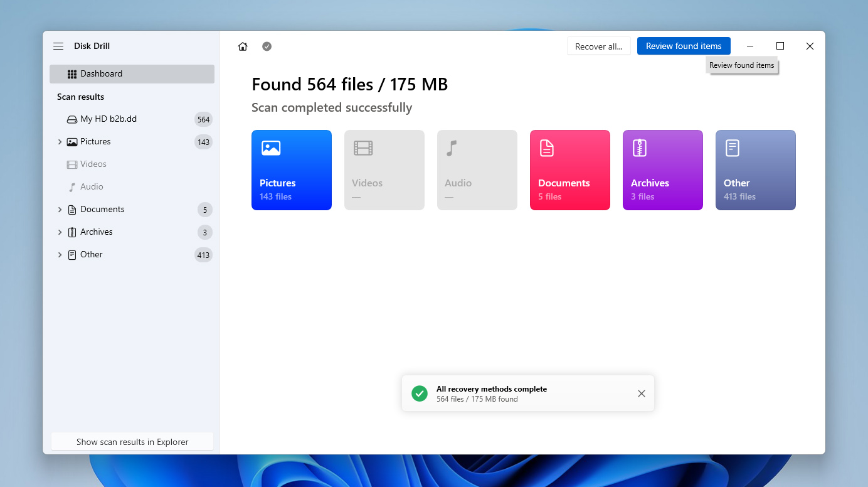This screenshot has width=868, height=487.
Task: Click the Documents page icon in the sidebar
Action: point(72,210)
